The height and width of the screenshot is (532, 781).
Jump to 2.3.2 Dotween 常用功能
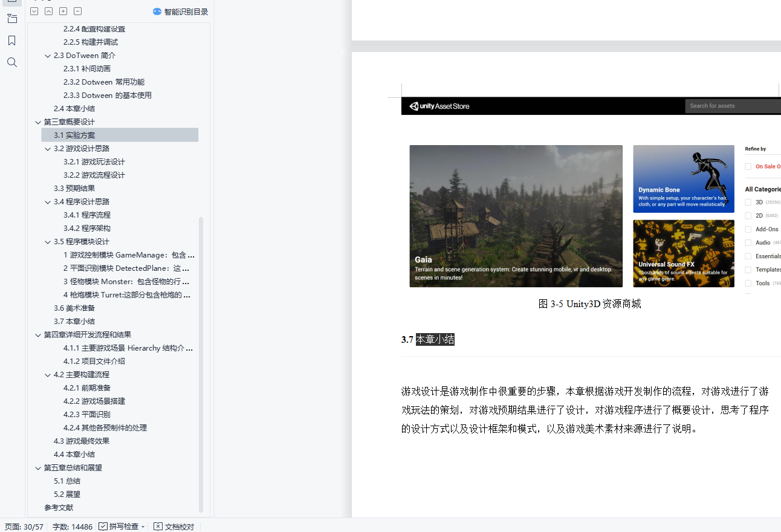pos(104,82)
